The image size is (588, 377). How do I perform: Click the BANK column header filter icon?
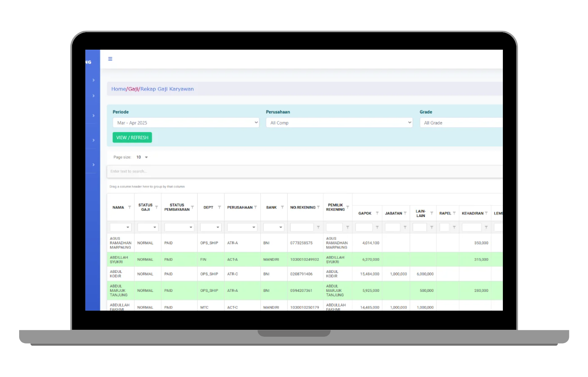coord(282,207)
